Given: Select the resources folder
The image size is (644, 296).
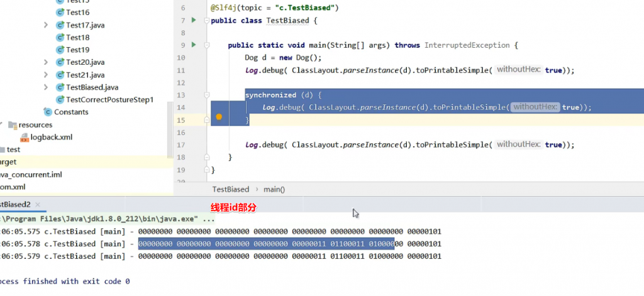Looking at the screenshot, I should 35,124.
